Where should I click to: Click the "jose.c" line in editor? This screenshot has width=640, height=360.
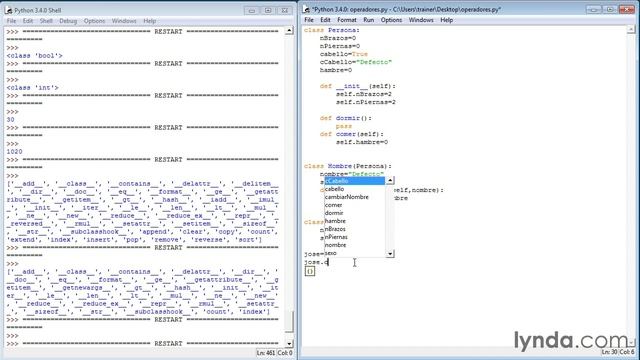click(316, 262)
